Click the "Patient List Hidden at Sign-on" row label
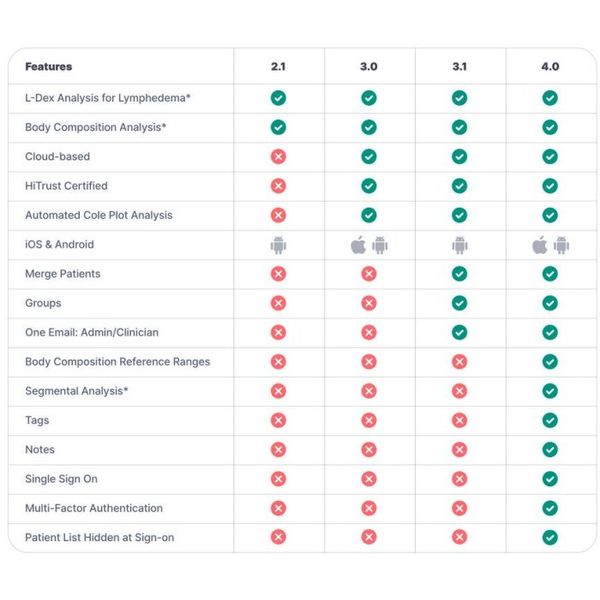 [x=99, y=538]
